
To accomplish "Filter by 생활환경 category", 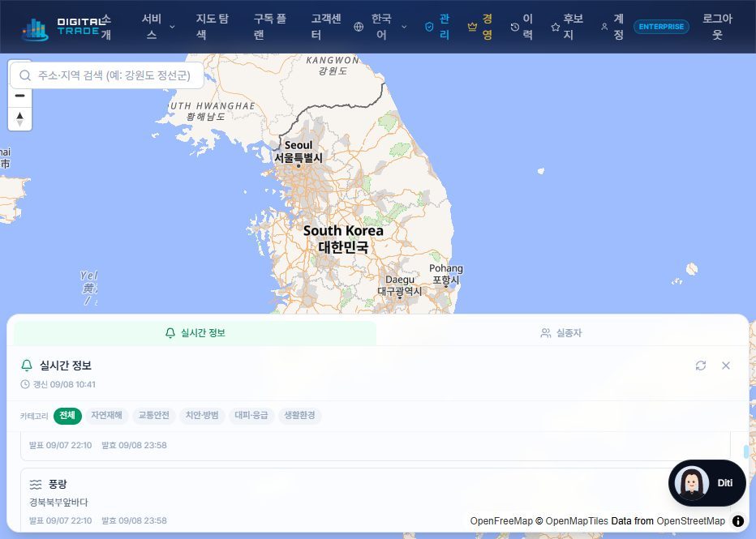I will point(299,416).
